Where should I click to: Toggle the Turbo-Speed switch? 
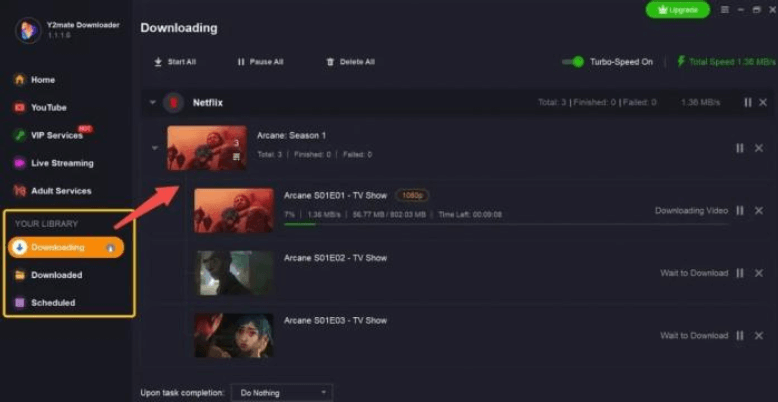[x=573, y=62]
